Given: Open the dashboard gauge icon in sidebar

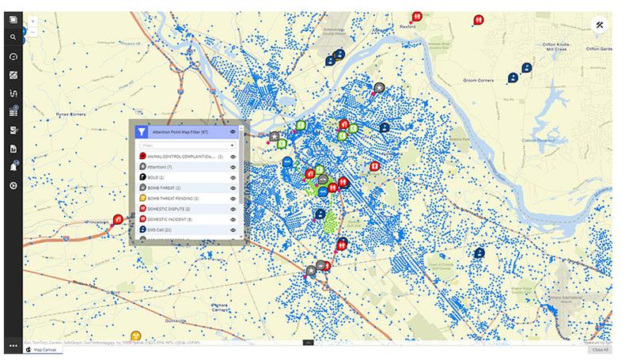Looking at the screenshot, I should pos(13,56).
